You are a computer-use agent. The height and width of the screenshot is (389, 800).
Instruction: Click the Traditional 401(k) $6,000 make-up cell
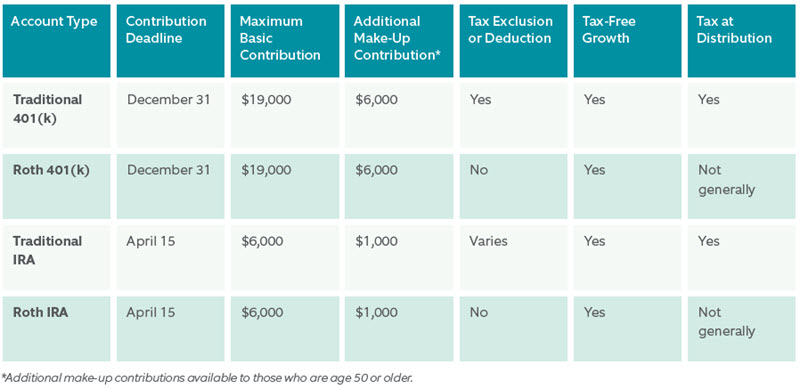(399, 115)
